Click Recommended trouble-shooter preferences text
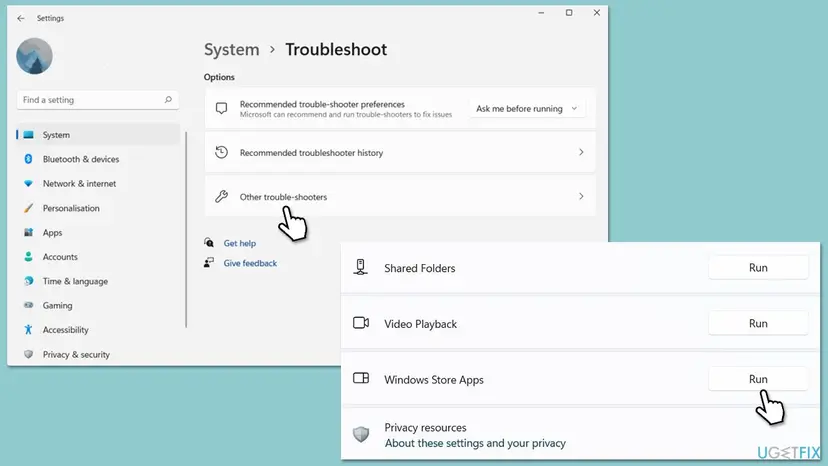 click(x=322, y=104)
